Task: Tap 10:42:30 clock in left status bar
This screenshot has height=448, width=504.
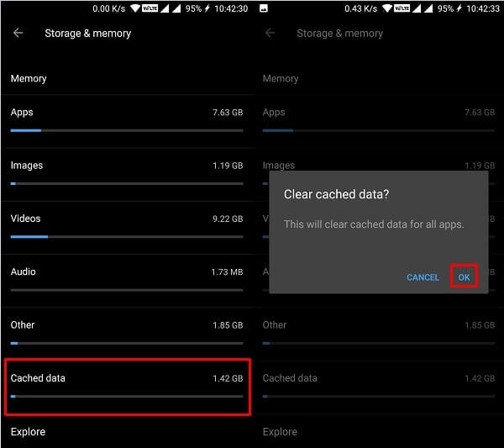Action: 231,8
